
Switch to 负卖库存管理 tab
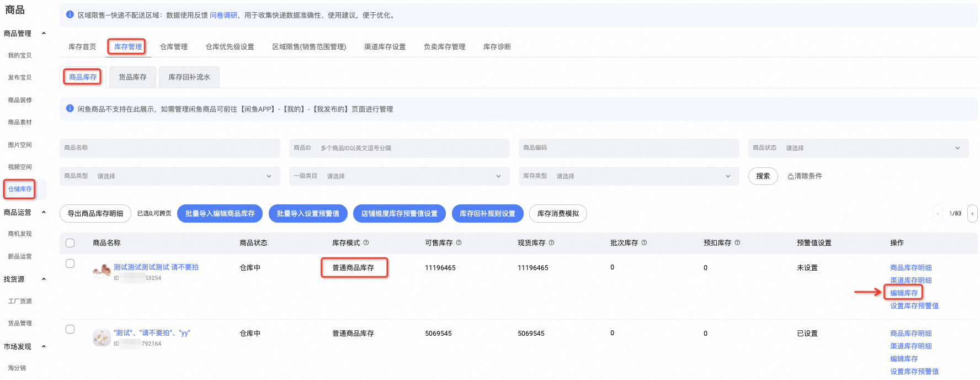[x=444, y=47]
